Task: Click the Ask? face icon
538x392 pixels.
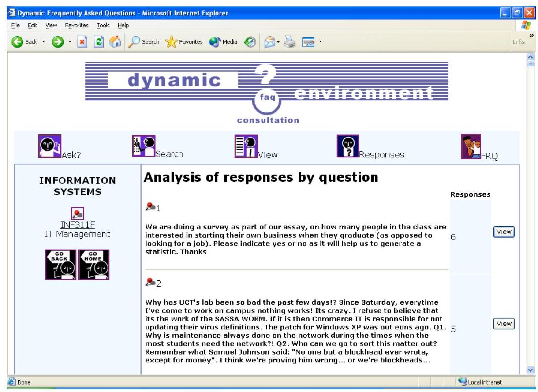Action: [x=50, y=146]
